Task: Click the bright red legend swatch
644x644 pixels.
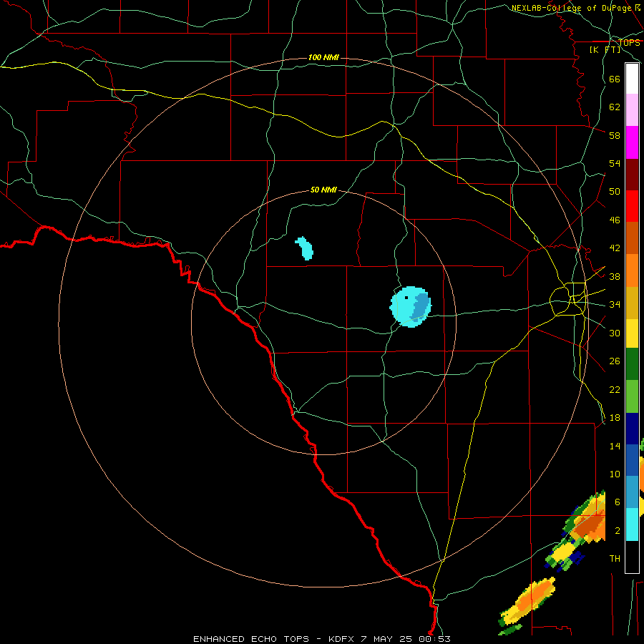Action: pos(632,206)
